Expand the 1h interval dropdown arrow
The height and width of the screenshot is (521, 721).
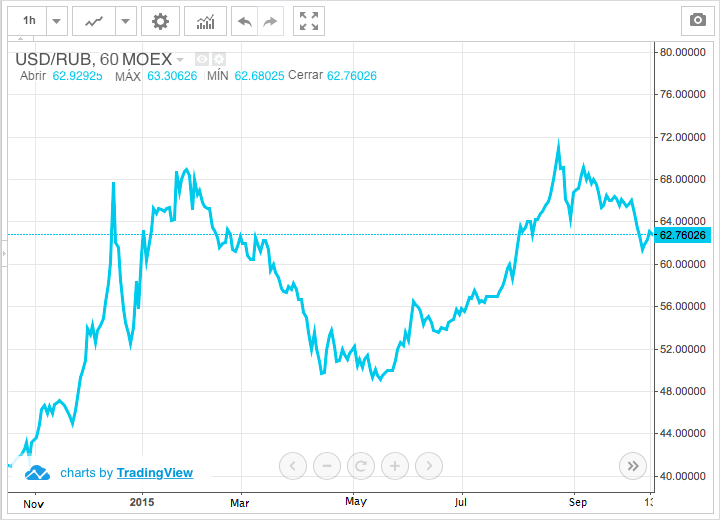pos(57,20)
